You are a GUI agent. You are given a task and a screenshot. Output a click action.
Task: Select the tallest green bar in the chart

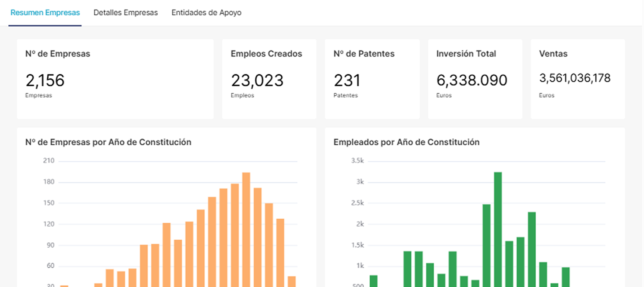click(498, 227)
